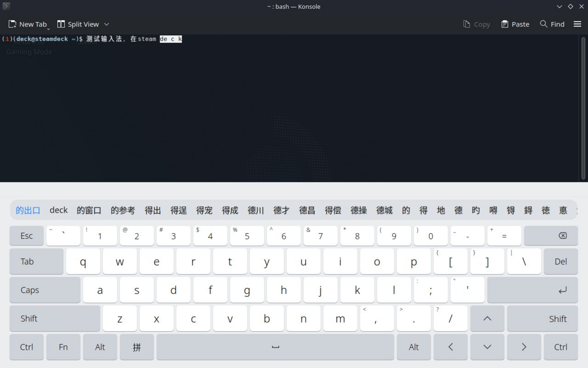Screen dimensions: 588x368
Task: Select candidate "的出口" in suggestion bar
Action: (x=28, y=210)
